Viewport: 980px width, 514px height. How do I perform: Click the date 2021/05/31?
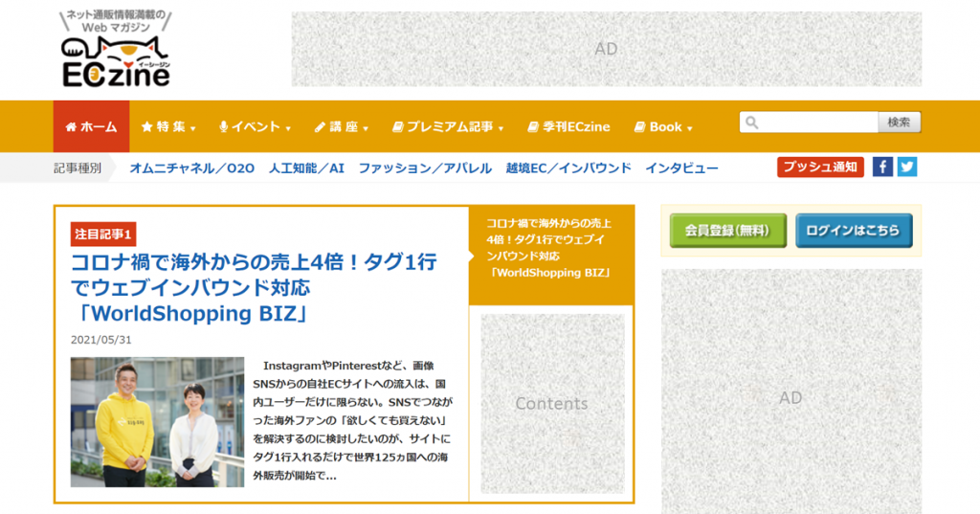pos(101,340)
